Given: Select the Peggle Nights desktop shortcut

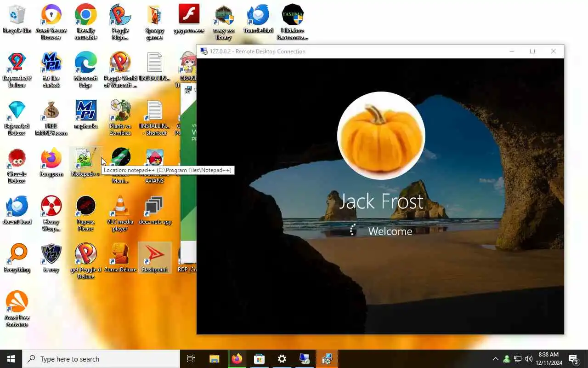Looking at the screenshot, I should click(120, 22).
